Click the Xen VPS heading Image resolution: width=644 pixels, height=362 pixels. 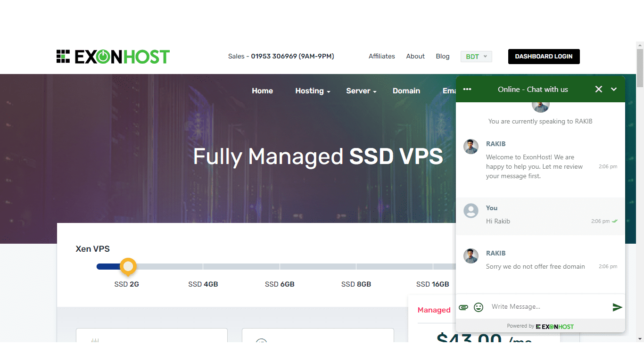(x=93, y=249)
